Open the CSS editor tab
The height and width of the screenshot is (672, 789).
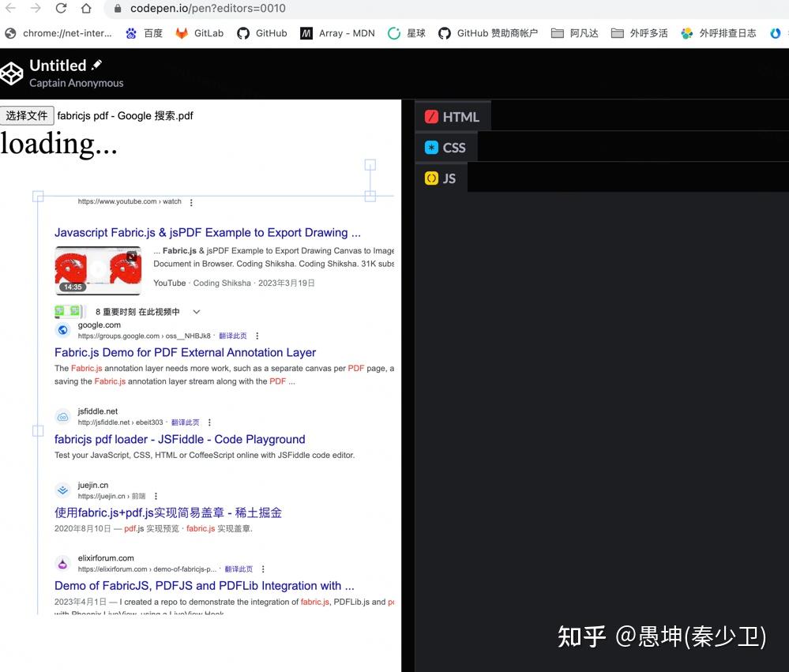click(x=445, y=148)
